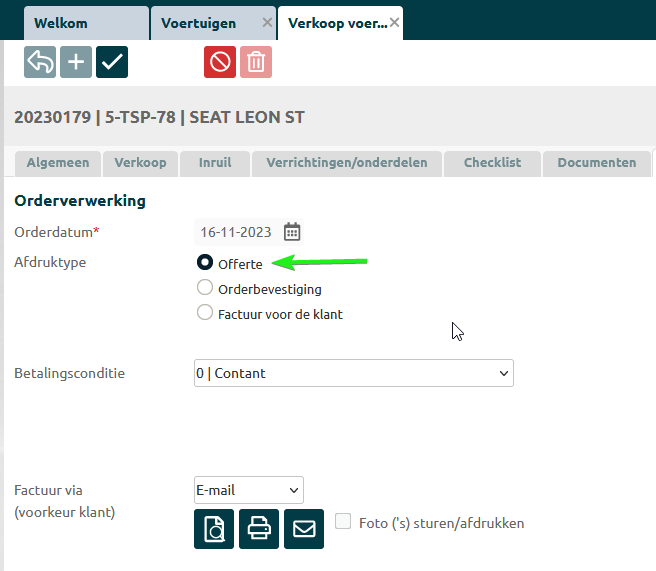
Task: Enable Foto('s) sturen/afdrukken checkbox
Action: tap(343, 521)
